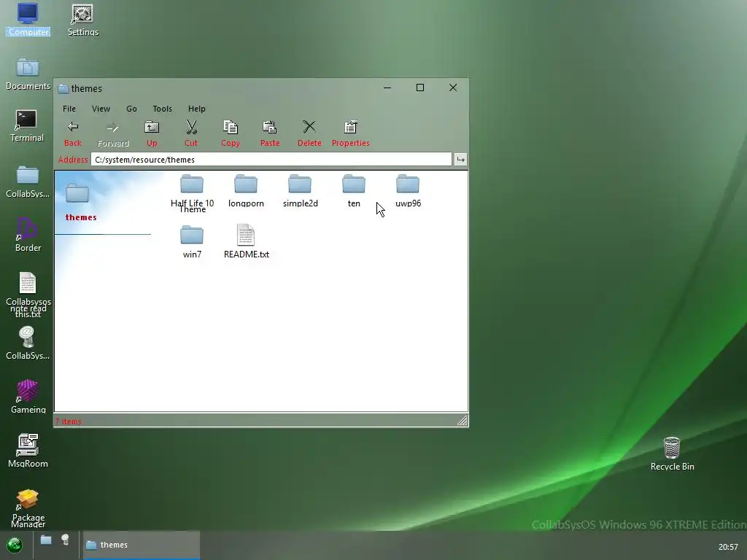Select the longporn folder
This screenshot has width=747, height=560.
(x=246, y=191)
